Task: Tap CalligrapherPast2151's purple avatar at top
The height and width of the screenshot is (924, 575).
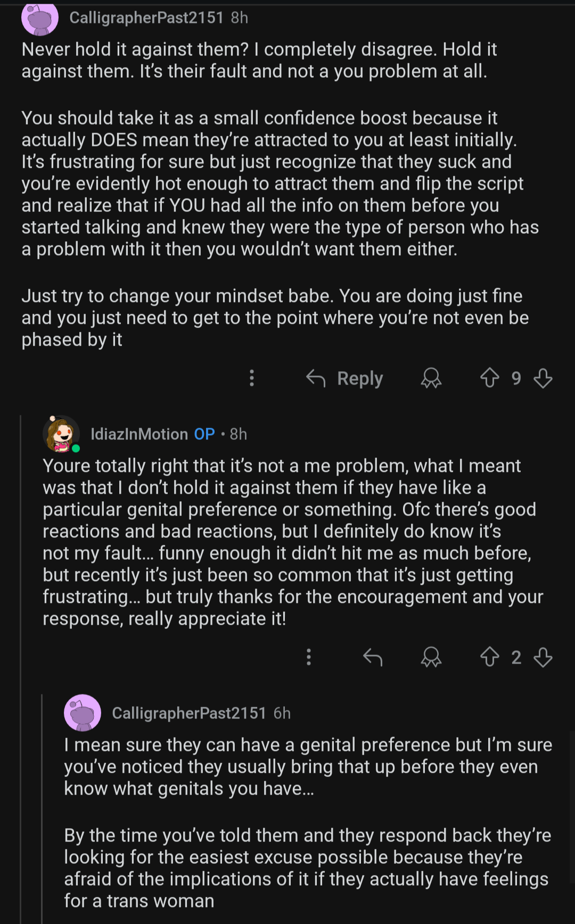Action: coord(40,18)
